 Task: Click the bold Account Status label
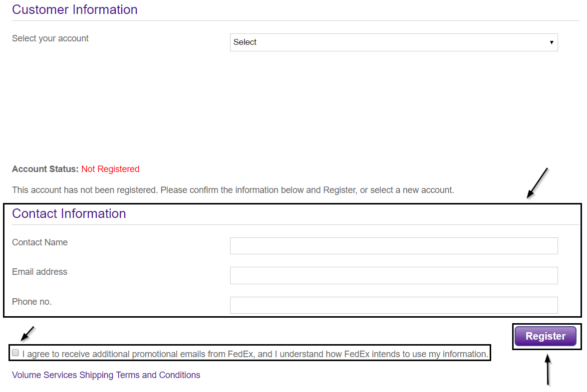(x=45, y=169)
